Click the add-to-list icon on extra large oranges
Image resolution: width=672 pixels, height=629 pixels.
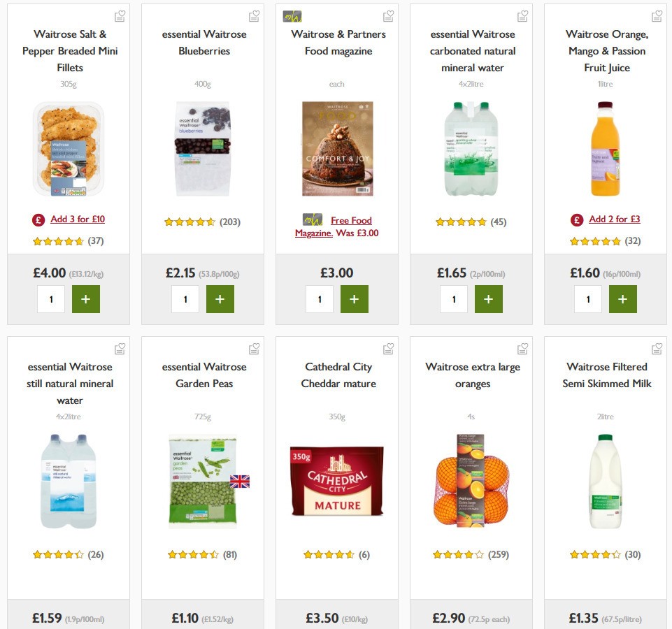point(522,347)
